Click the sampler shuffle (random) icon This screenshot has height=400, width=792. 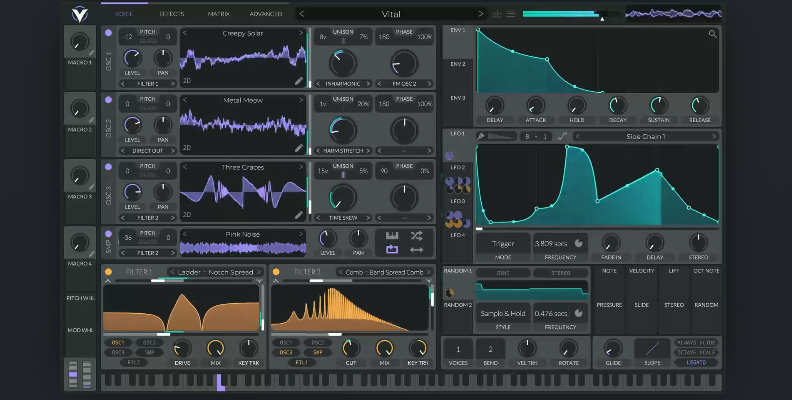coord(417,235)
